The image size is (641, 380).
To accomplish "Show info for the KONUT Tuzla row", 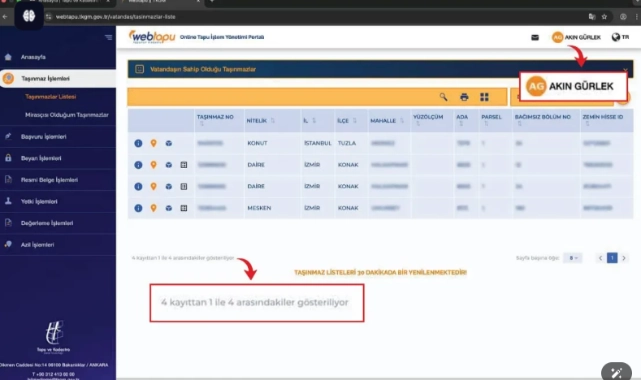I will point(138,143).
